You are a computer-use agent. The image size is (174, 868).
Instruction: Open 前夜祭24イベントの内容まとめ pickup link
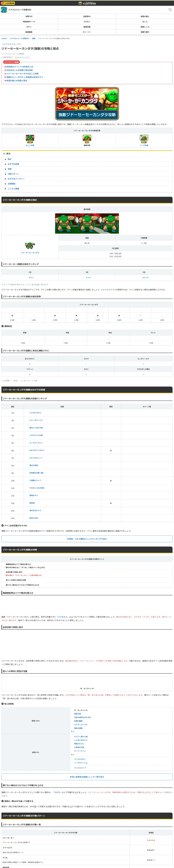pyautogui.click(x=19, y=67)
